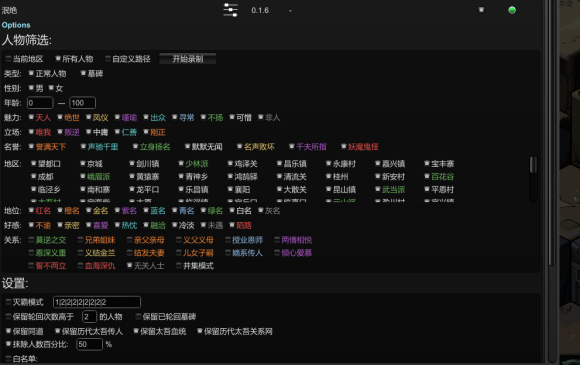Click the 灭霸模式 pattern text field
Image resolution: width=580 pixels, height=365 pixels.
[97, 302]
